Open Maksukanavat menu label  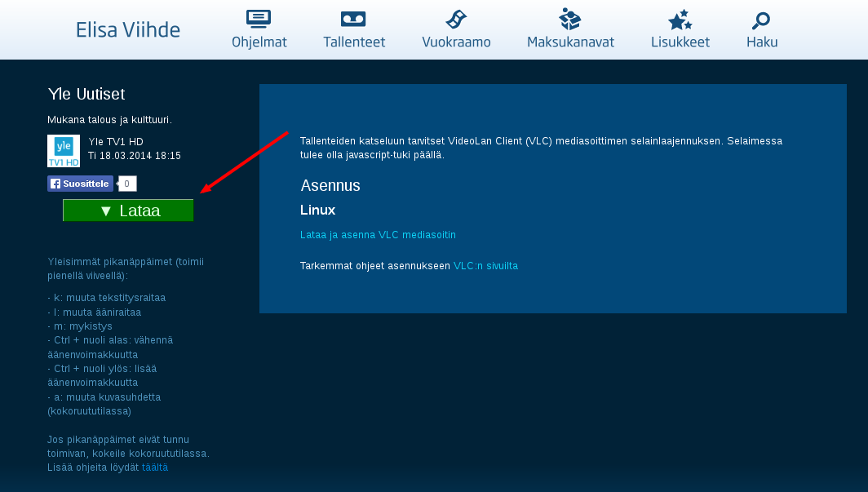(x=571, y=42)
